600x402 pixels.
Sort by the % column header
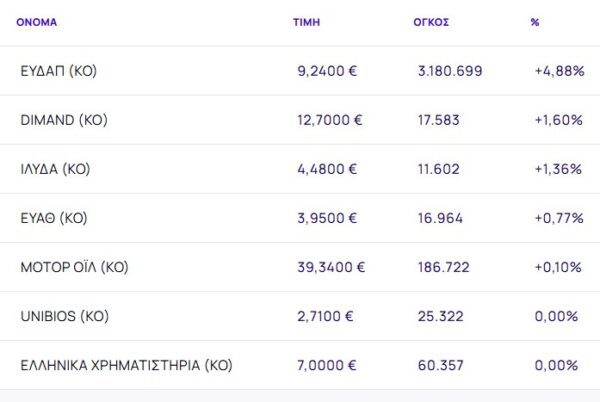pyautogui.click(x=535, y=21)
